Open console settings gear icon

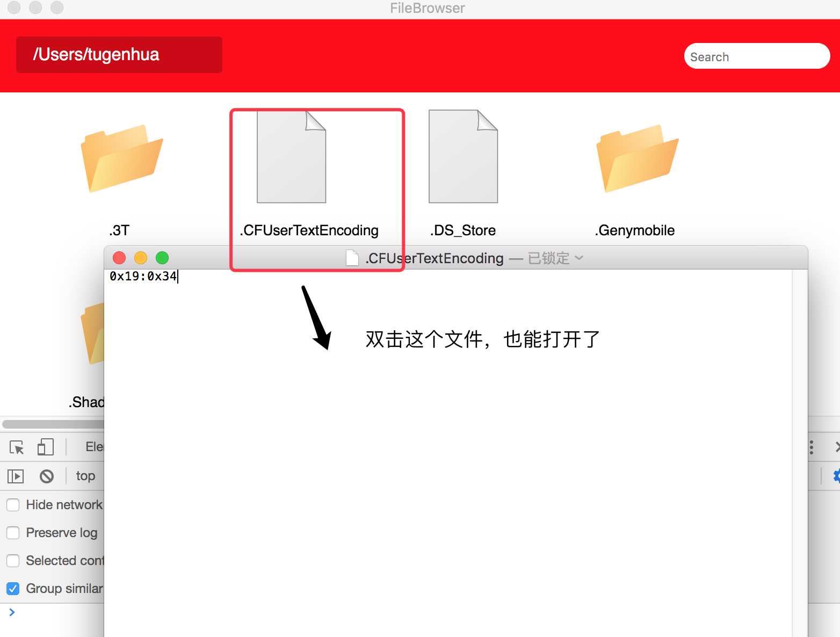(837, 476)
